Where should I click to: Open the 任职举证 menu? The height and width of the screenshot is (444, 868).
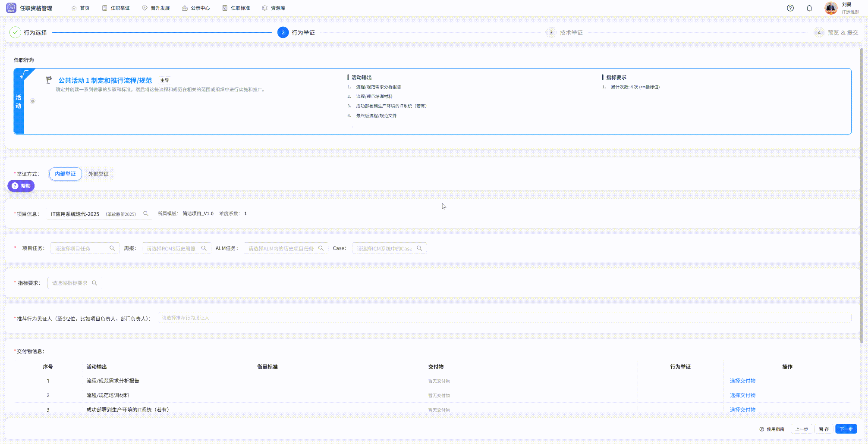pyautogui.click(x=116, y=8)
